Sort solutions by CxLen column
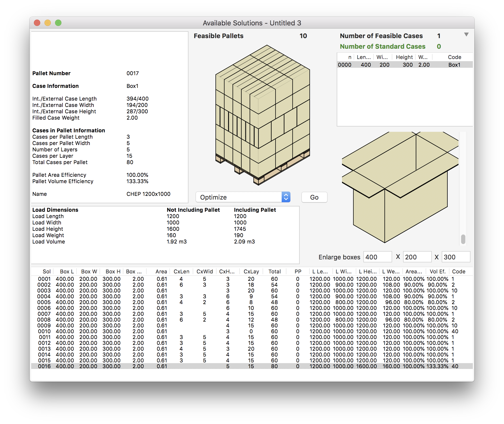 click(x=181, y=272)
